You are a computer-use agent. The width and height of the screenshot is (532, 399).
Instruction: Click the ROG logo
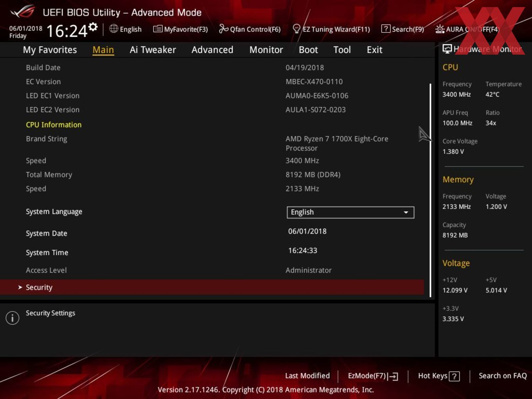(23, 12)
